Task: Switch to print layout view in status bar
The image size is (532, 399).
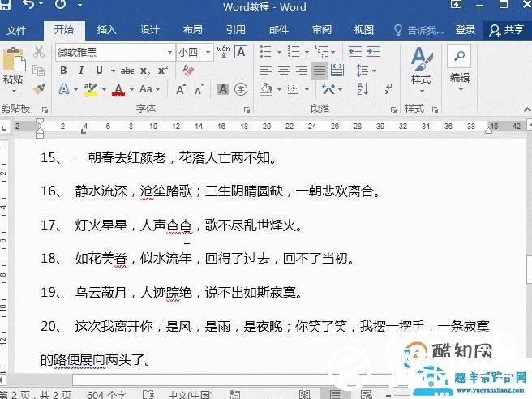Action: coord(336,395)
